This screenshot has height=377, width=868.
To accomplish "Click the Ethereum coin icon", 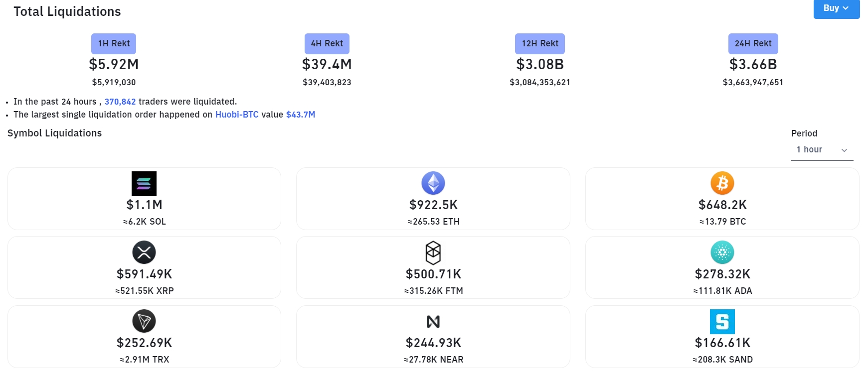I will [x=433, y=183].
